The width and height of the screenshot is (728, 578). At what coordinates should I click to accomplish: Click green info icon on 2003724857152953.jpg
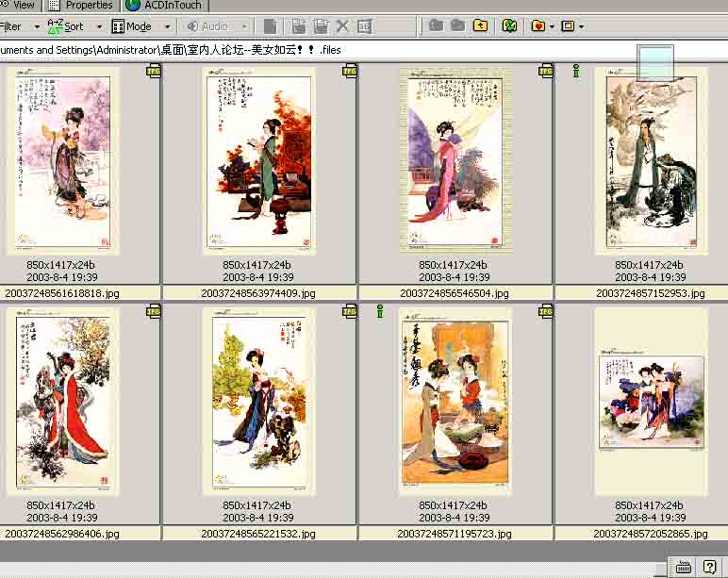(576, 71)
